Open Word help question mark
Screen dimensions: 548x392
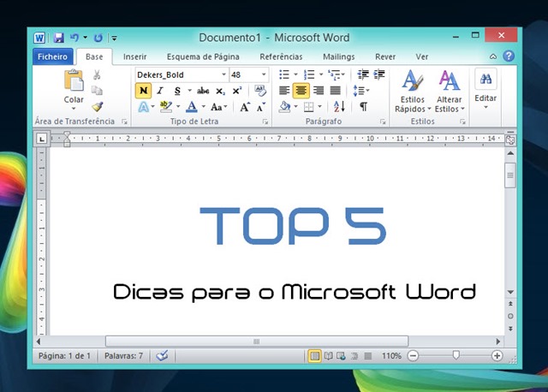point(509,56)
